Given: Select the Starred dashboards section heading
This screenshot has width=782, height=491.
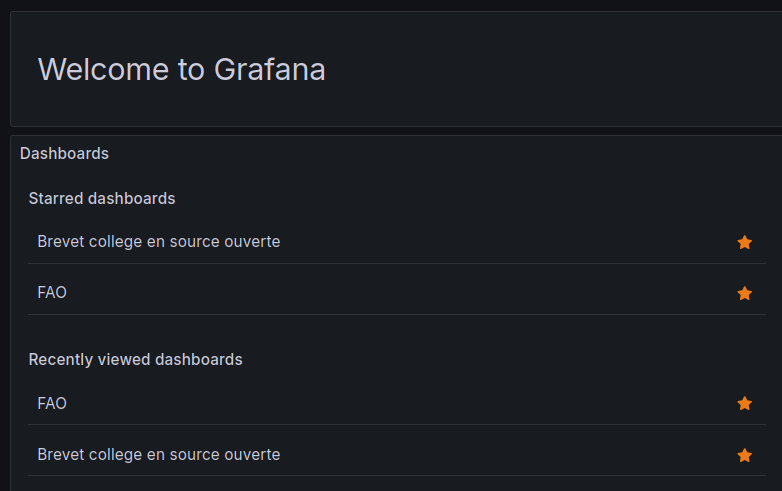Looking at the screenshot, I should coord(102,198).
